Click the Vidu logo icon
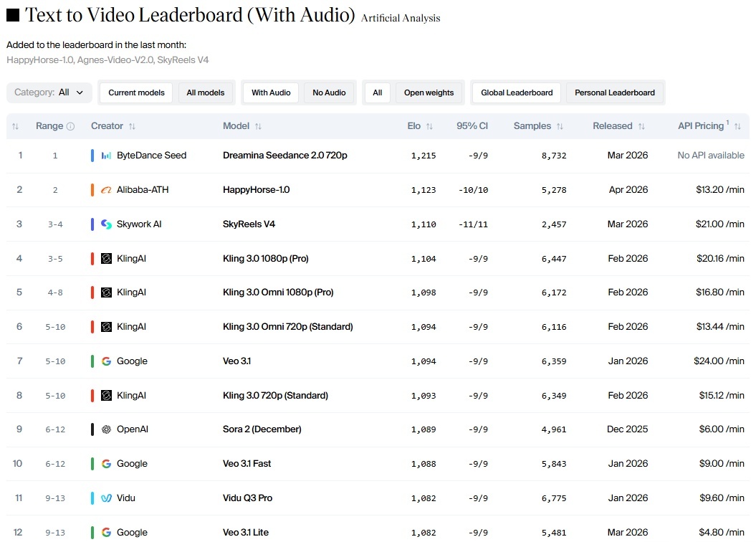Image resolution: width=756 pixels, height=542 pixels. tap(106, 498)
